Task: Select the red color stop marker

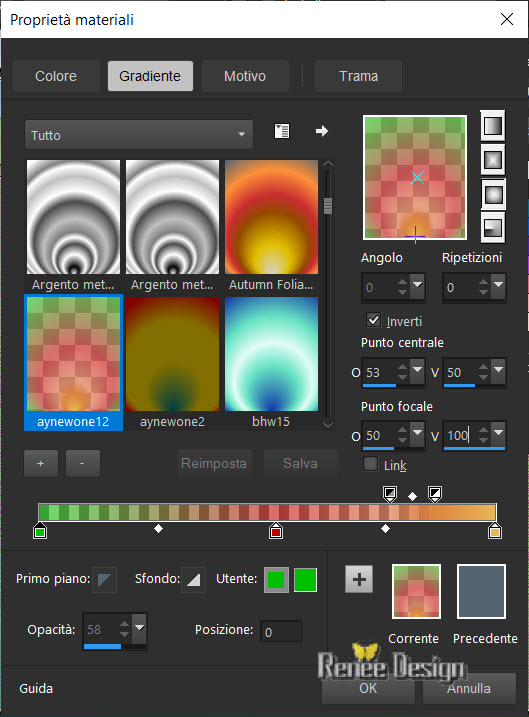Action: coord(276,530)
